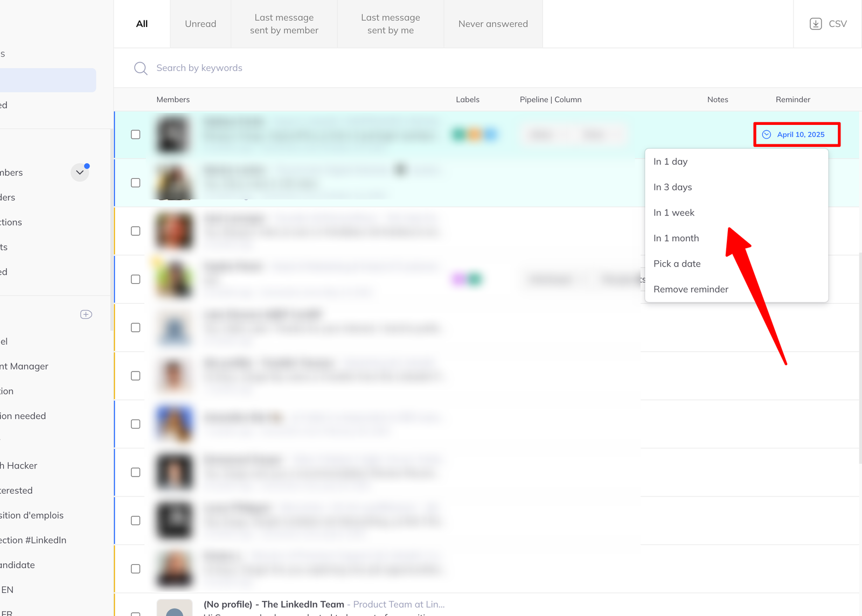Click the Search by keywords field

pos(199,68)
